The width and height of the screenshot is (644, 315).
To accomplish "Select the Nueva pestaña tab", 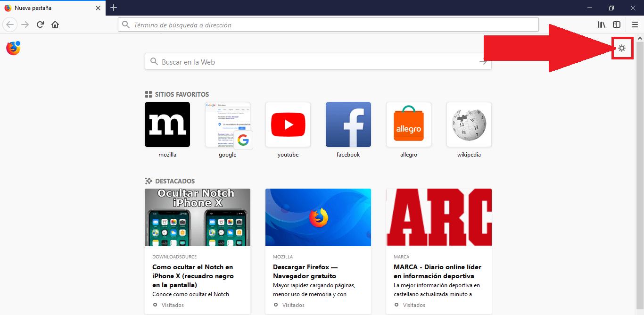I will pos(52,8).
